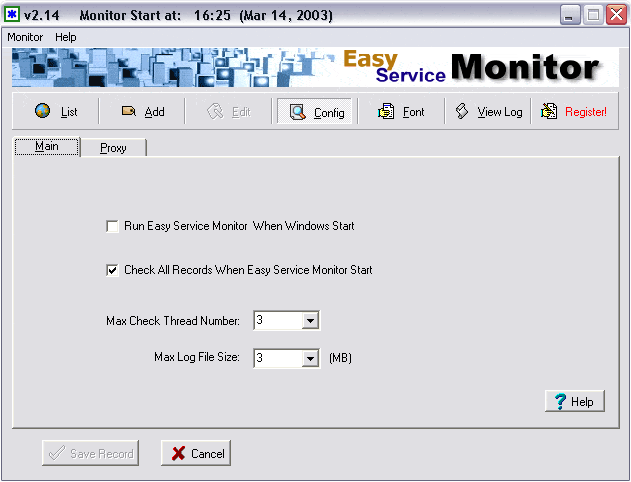Click the Cancel button text
Image resolution: width=631 pixels, height=482 pixels.
click(208, 454)
